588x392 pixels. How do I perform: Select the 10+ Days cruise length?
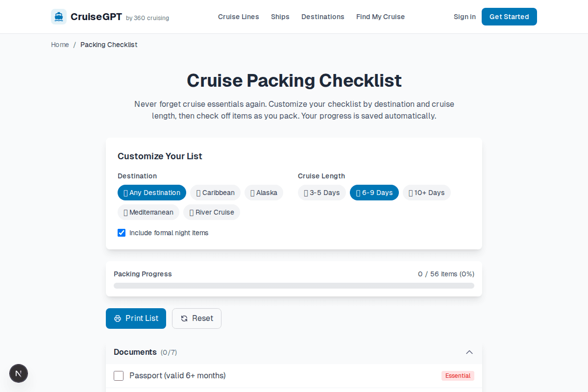pos(427,193)
